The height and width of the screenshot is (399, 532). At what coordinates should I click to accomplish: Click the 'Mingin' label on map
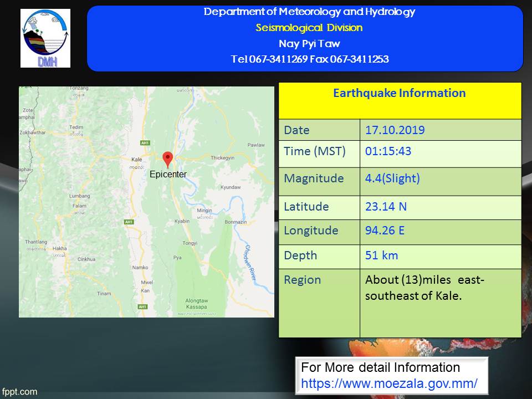[204, 211]
